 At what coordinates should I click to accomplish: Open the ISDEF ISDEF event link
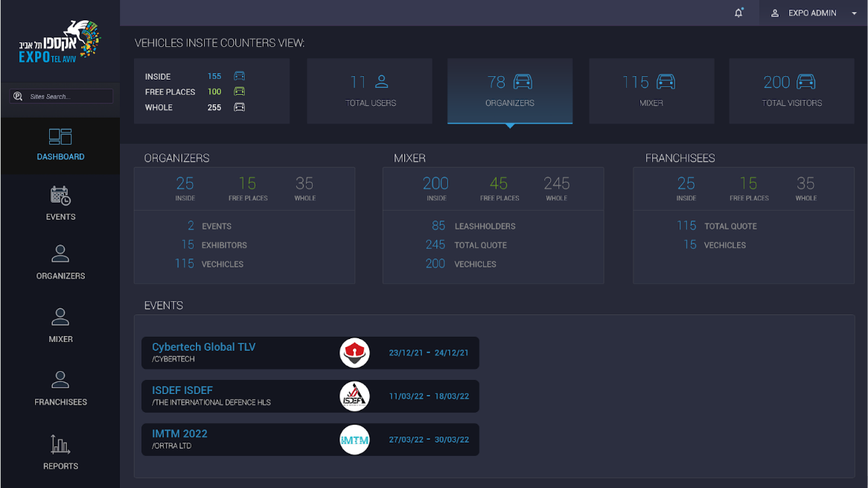point(182,390)
